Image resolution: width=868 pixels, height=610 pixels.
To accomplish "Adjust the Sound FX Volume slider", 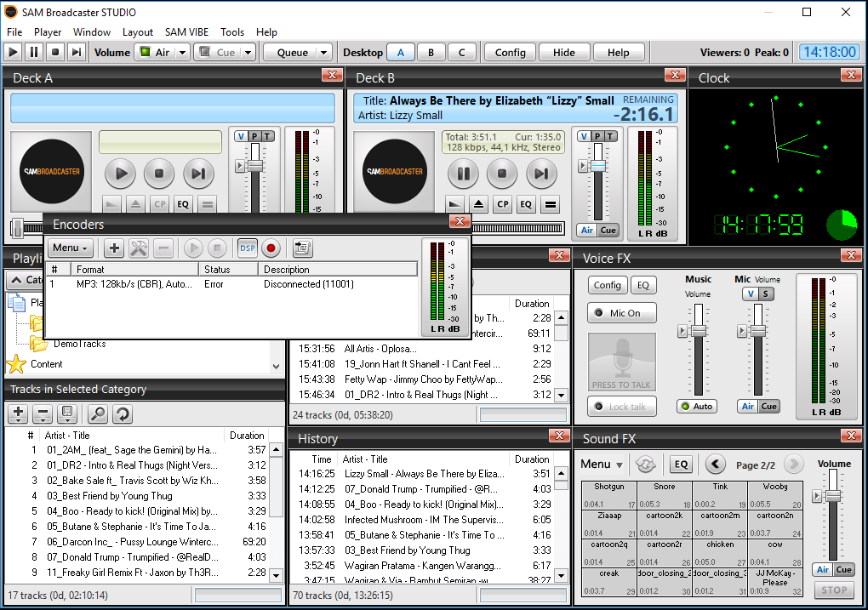I will (833, 498).
